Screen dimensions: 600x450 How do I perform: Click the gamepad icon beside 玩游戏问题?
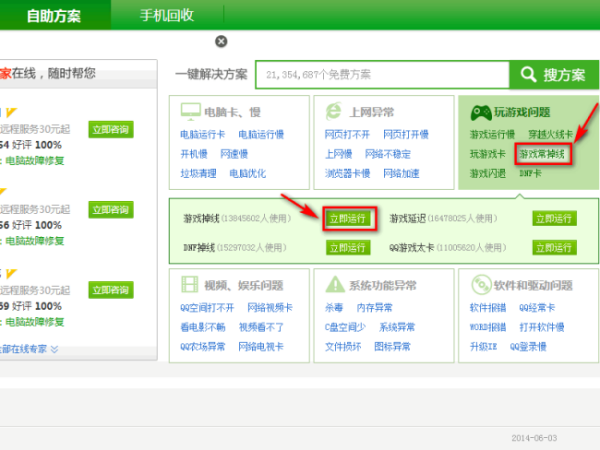[481, 112]
